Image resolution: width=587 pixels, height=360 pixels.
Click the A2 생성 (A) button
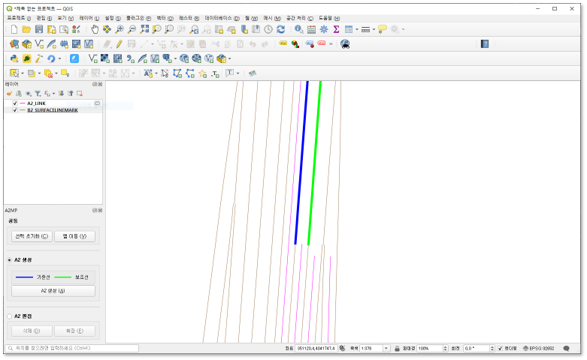coord(53,291)
